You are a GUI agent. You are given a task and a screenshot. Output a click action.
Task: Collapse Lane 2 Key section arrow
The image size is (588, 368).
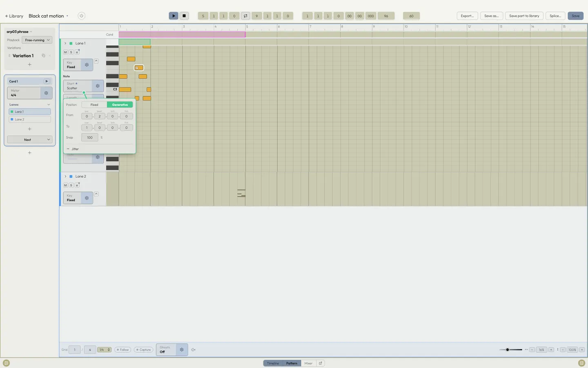[96, 194]
